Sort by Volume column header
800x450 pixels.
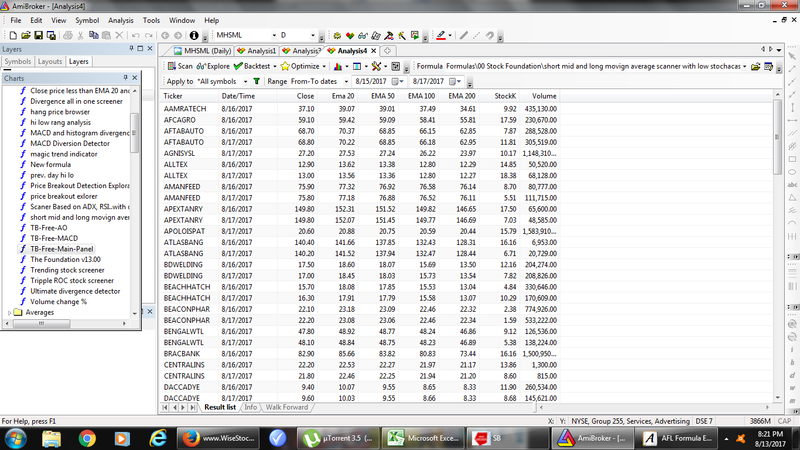(539, 96)
